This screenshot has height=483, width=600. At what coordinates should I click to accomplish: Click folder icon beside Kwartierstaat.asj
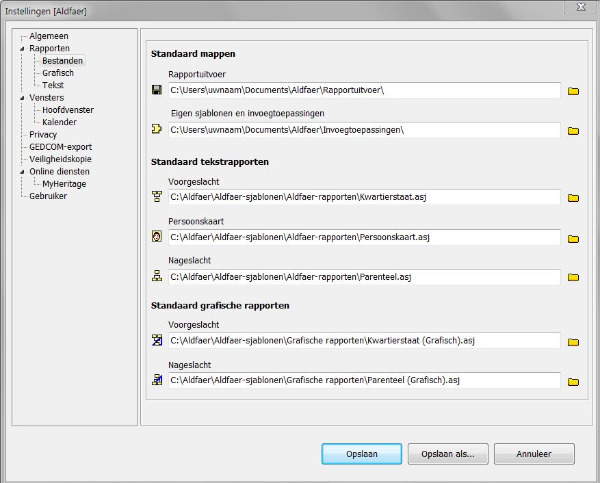tap(574, 198)
